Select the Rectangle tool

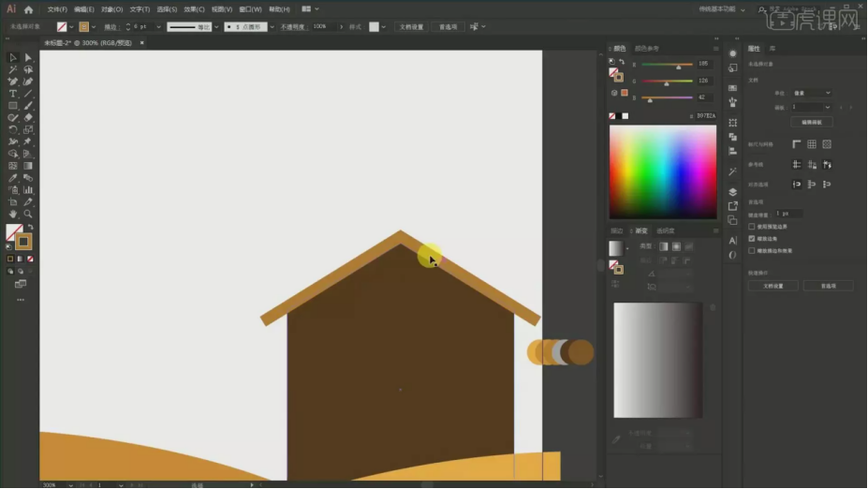(x=13, y=106)
